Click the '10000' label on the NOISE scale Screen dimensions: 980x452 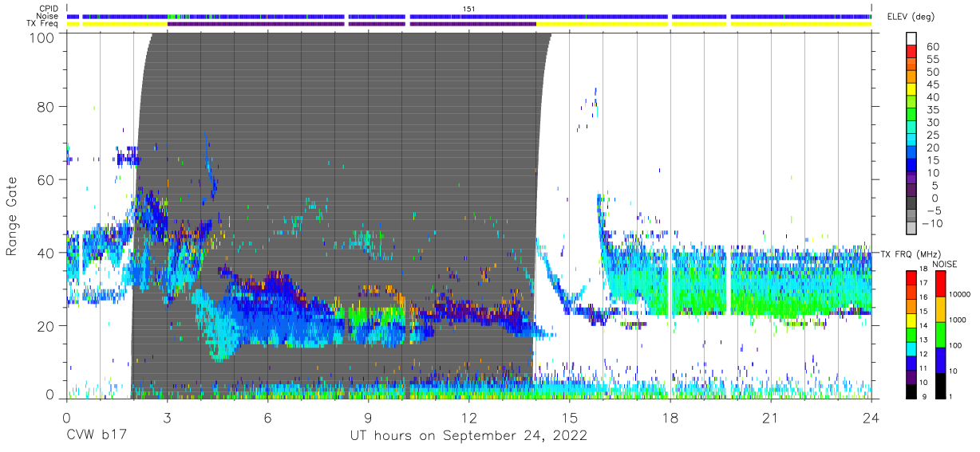(x=959, y=294)
